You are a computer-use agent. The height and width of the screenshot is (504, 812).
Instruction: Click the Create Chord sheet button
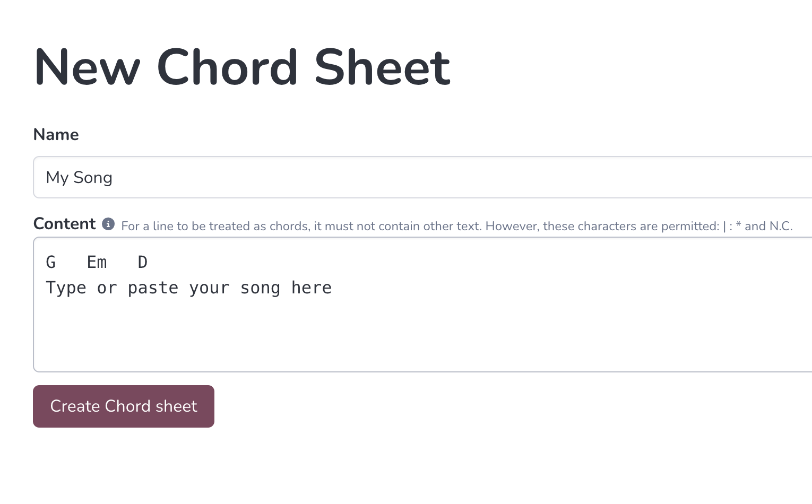[x=124, y=406]
